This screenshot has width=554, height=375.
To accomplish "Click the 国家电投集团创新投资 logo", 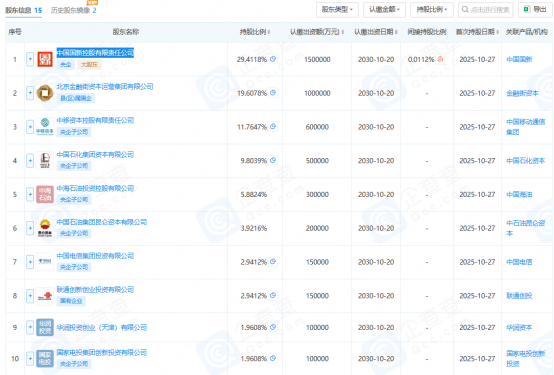I will pos(45,358).
